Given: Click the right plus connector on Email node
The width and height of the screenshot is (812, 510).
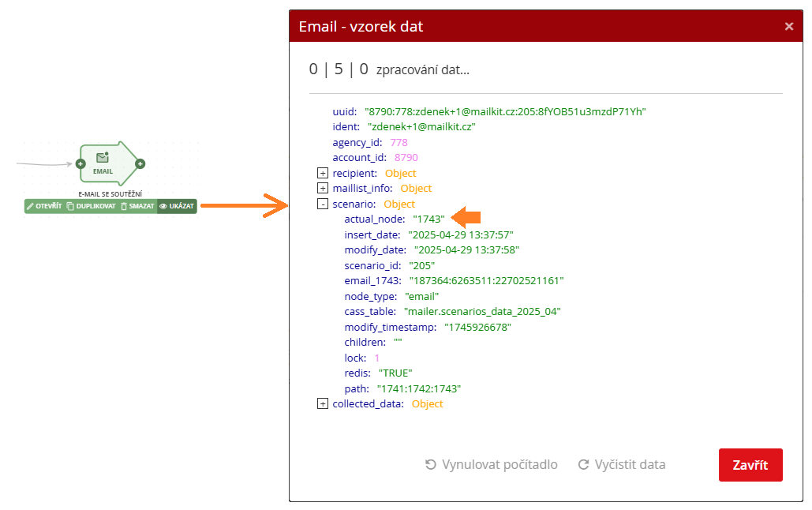Looking at the screenshot, I should coord(140,163).
